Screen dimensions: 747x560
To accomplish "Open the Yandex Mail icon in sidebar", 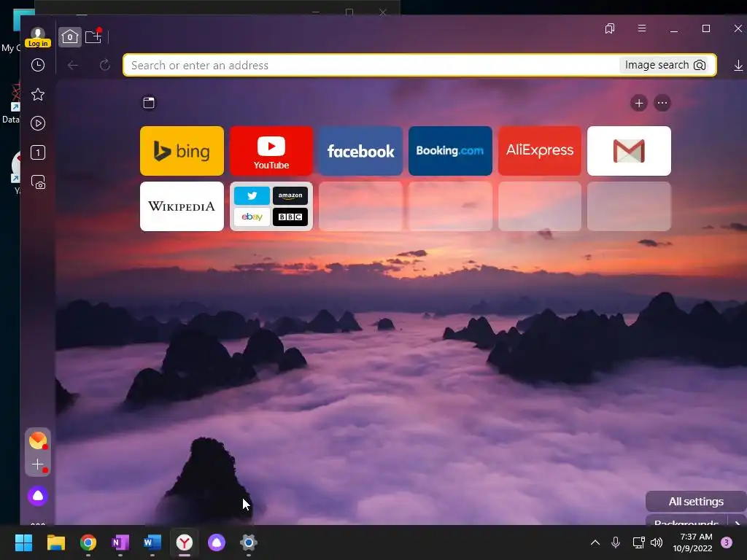I will [x=38, y=440].
